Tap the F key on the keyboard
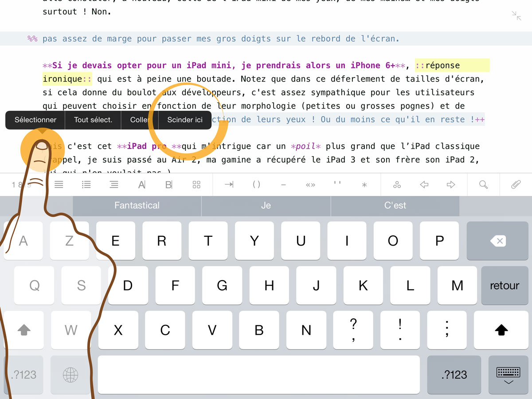 tap(175, 286)
